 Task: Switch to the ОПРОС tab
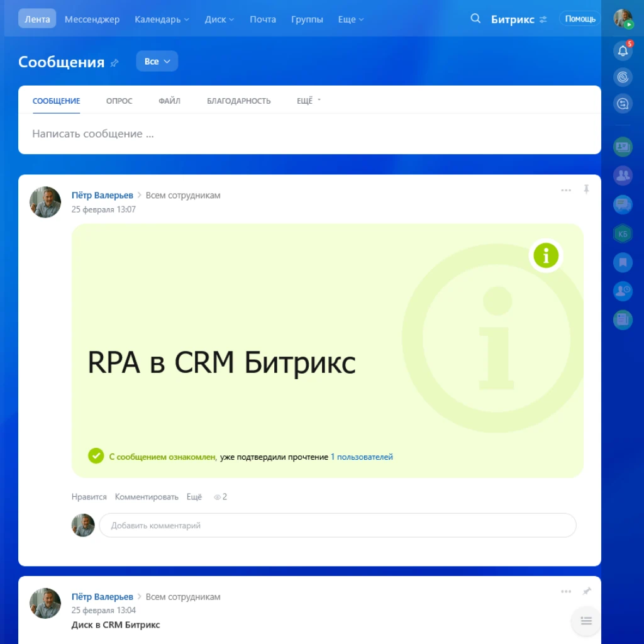[119, 101]
